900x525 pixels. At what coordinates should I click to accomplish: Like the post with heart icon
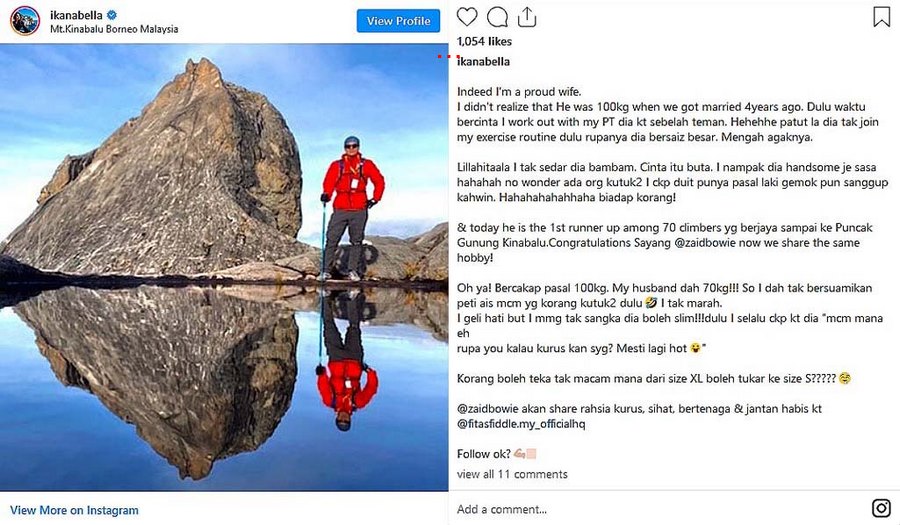point(467,17)
